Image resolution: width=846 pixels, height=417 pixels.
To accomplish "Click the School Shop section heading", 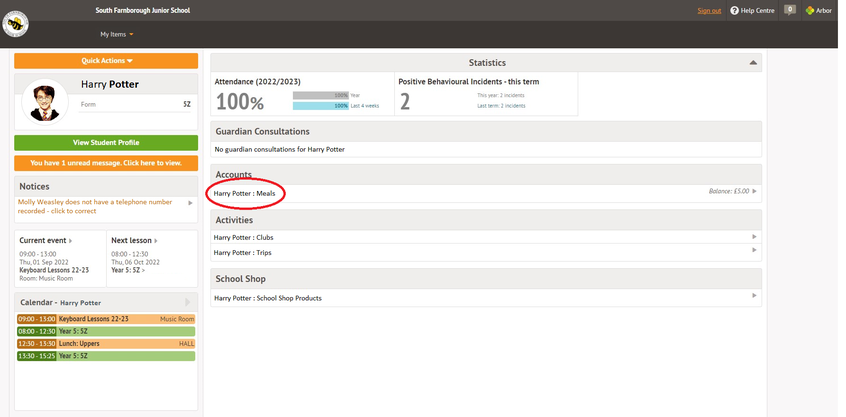I will tap(240, 279).
